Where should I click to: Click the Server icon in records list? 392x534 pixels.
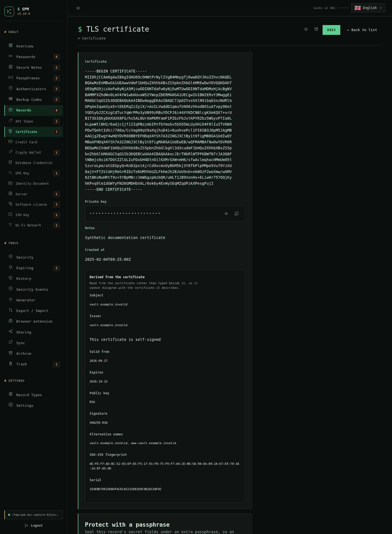10,194
